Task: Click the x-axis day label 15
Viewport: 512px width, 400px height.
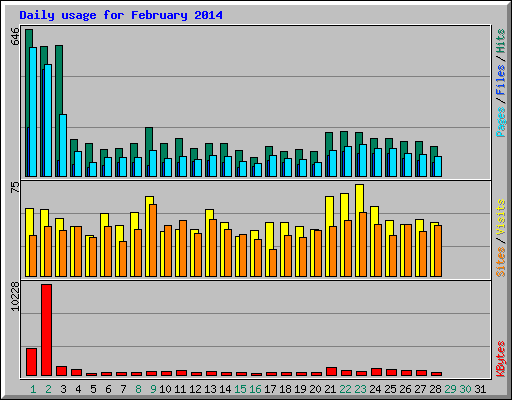Action: click(240, 389)
